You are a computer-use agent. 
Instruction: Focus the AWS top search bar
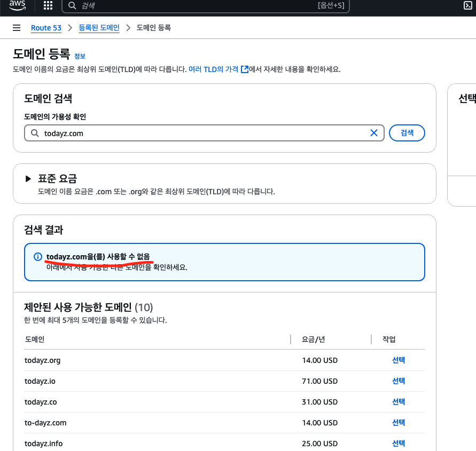click(206, 5)
